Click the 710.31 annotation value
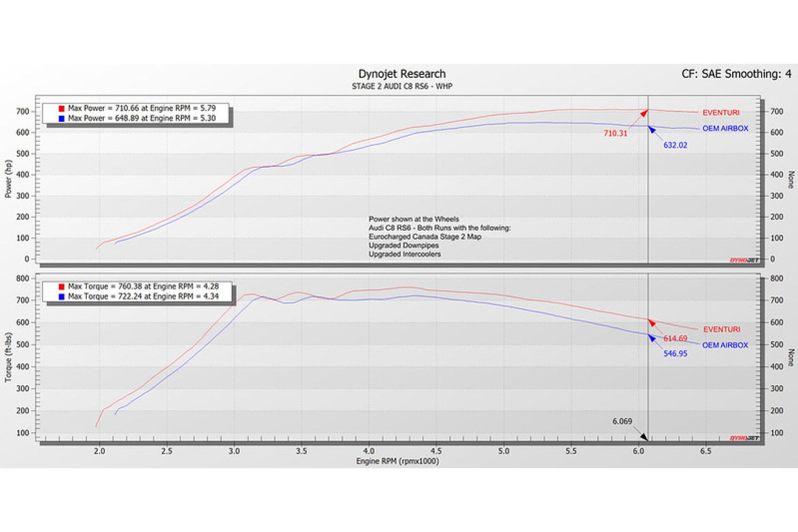Screen dimensions: 798x532 615,133
